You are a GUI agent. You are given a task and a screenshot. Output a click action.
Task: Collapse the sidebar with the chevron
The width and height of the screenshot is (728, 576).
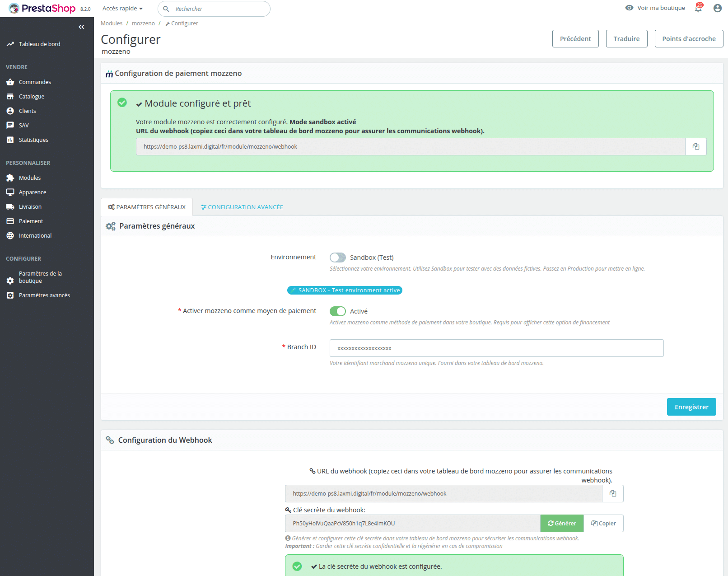coord(81,27)
